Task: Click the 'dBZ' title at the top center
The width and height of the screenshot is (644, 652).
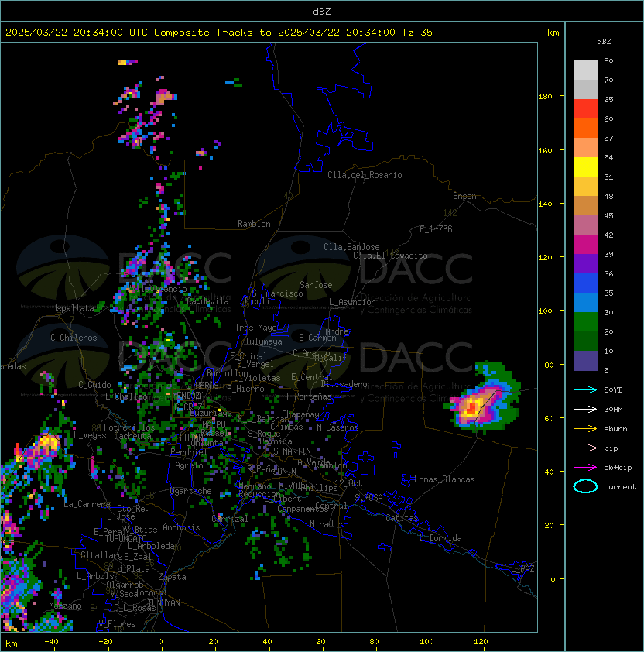Action: point(322,11)
